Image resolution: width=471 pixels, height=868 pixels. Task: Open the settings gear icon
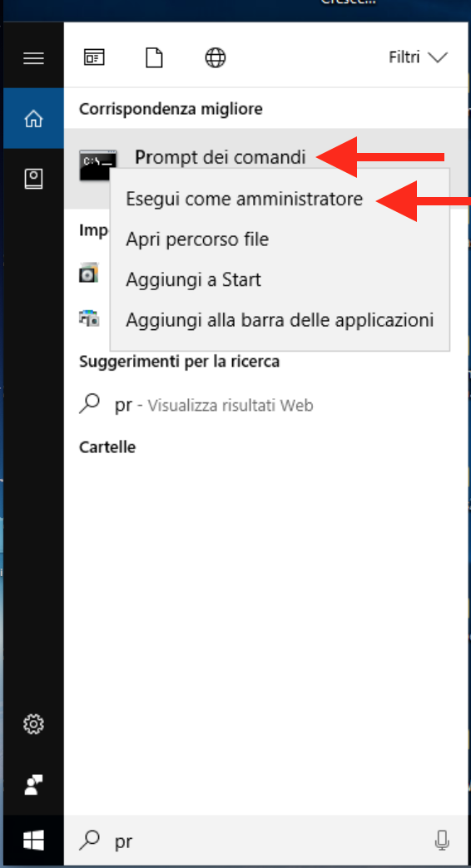(33, 723)
